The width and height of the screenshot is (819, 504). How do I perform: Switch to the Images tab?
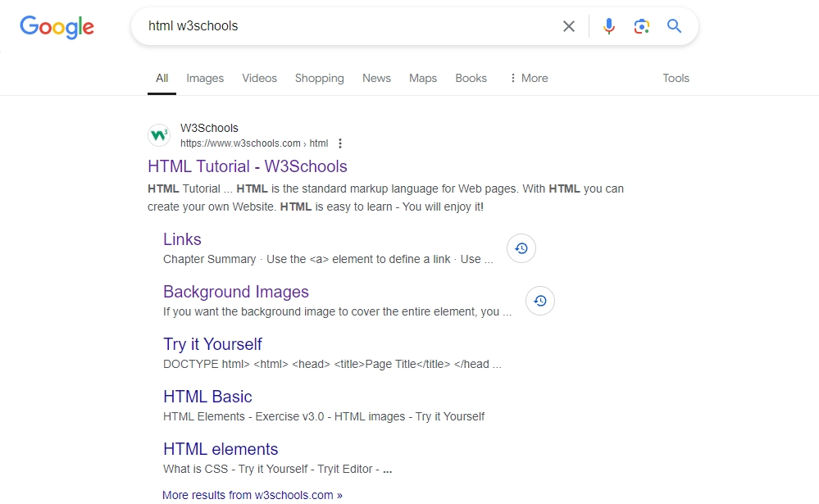click(x=205, y=79)
